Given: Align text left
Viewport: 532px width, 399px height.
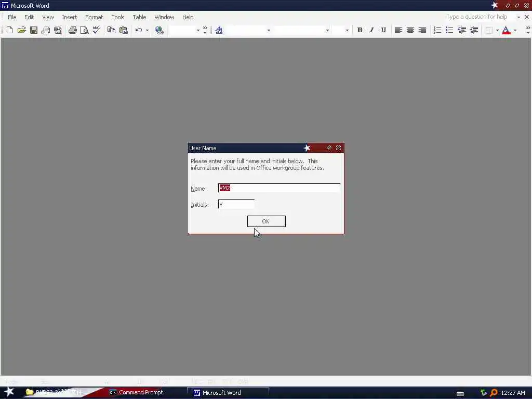Looking at the screenshot, I should pyautogui.click(x=398, y=30).
